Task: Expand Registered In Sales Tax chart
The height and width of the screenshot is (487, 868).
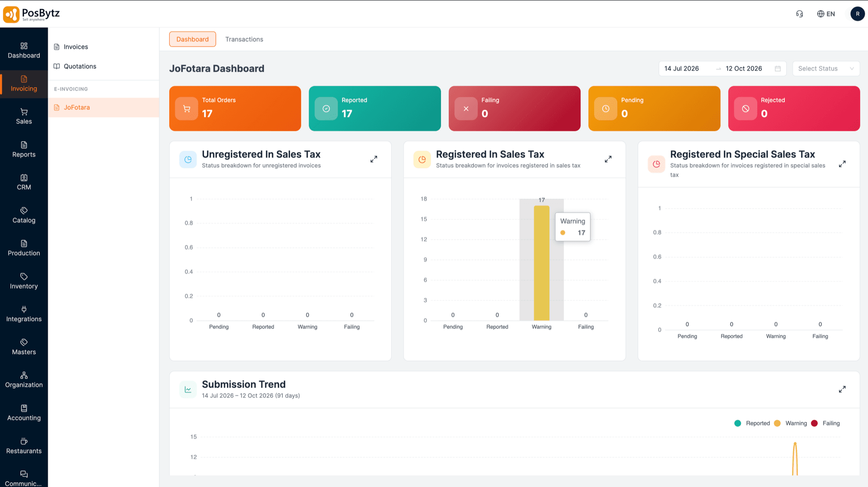Action: 608,159
